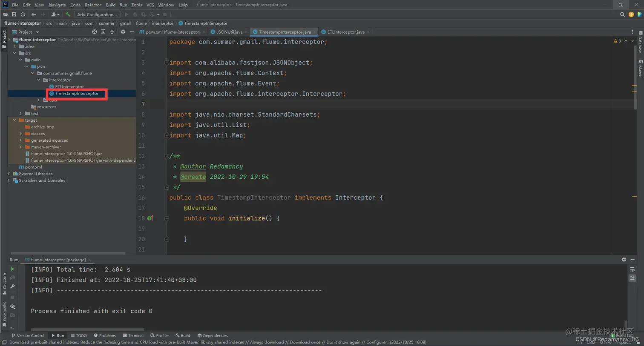
Task: Open the VCS menu
Action: (x=150, y=5)
